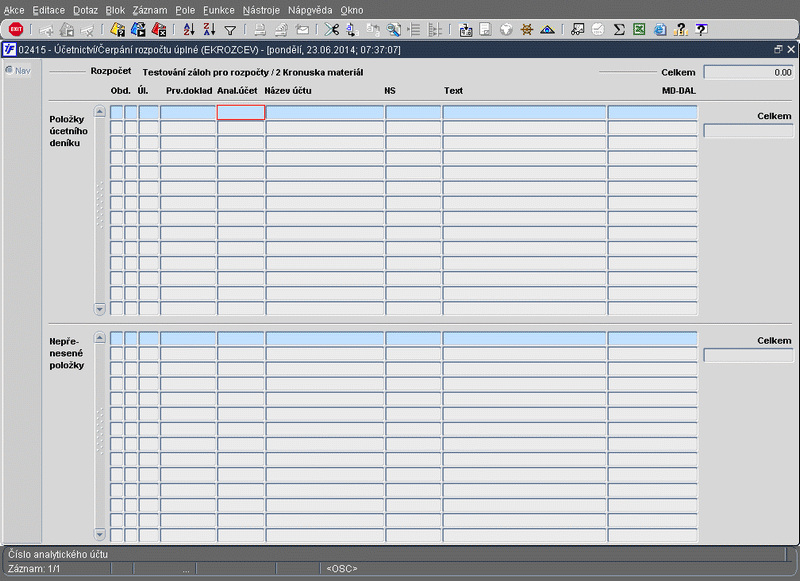Click the red EXIT icon
Screen dimensions: 800x581
(16, 30)
